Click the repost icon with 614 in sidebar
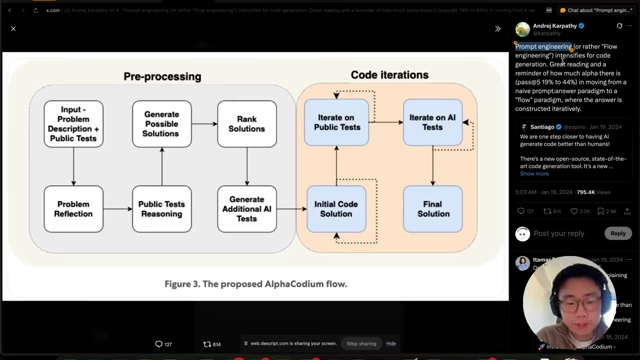This screenshot has width=640, height=360. pos(552,211)
